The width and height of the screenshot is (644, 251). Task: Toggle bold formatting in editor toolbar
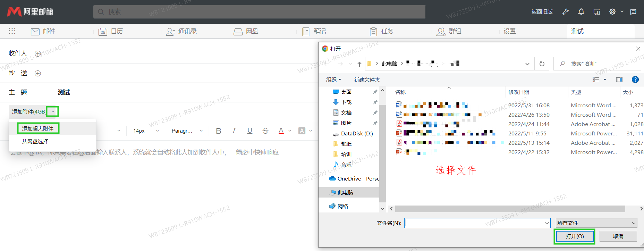219,131
